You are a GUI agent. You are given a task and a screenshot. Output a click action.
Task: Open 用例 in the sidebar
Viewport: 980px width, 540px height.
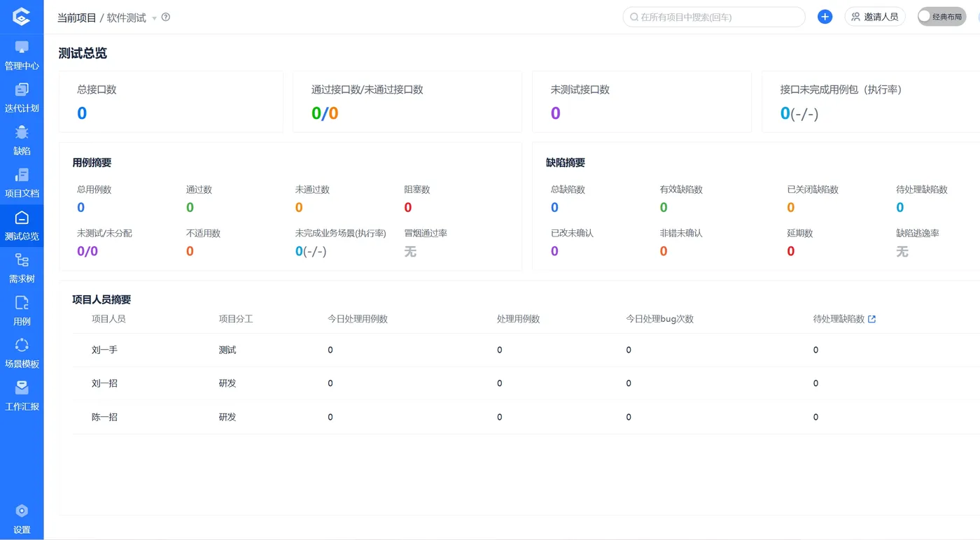[x=22, y=311]
